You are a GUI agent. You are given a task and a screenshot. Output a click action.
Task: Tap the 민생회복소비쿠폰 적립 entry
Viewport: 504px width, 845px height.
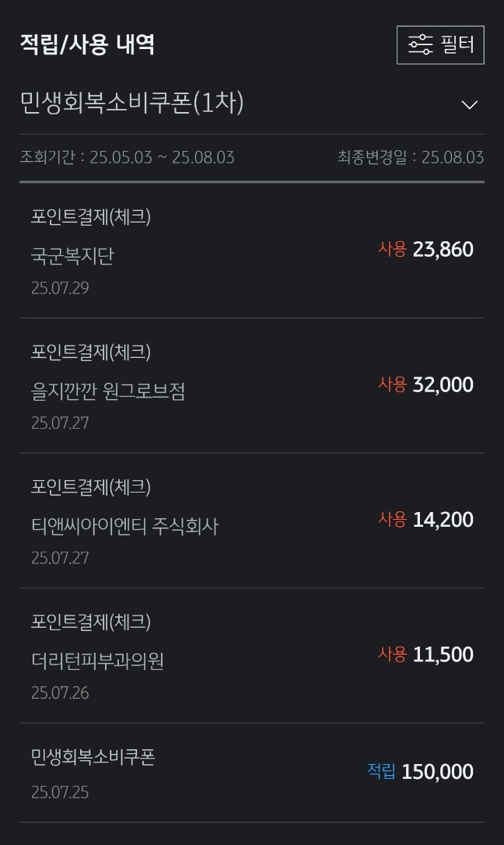tap(93, 756)
